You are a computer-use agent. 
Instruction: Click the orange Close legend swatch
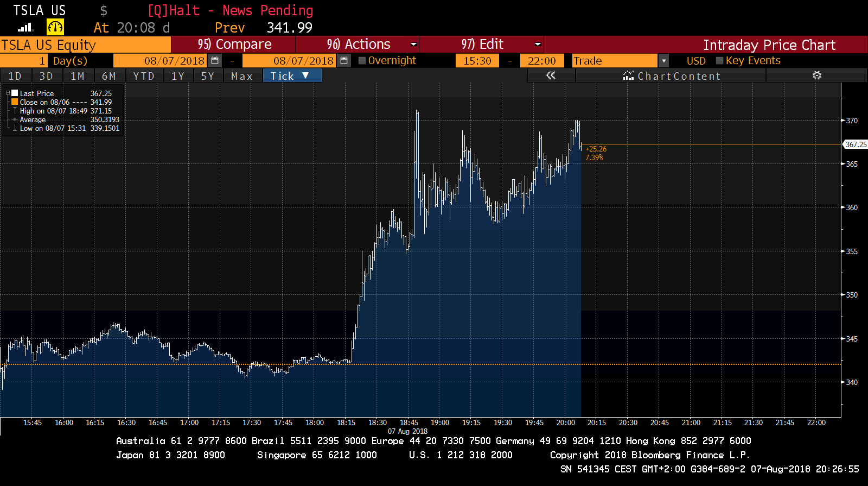(x=15, y=102)
